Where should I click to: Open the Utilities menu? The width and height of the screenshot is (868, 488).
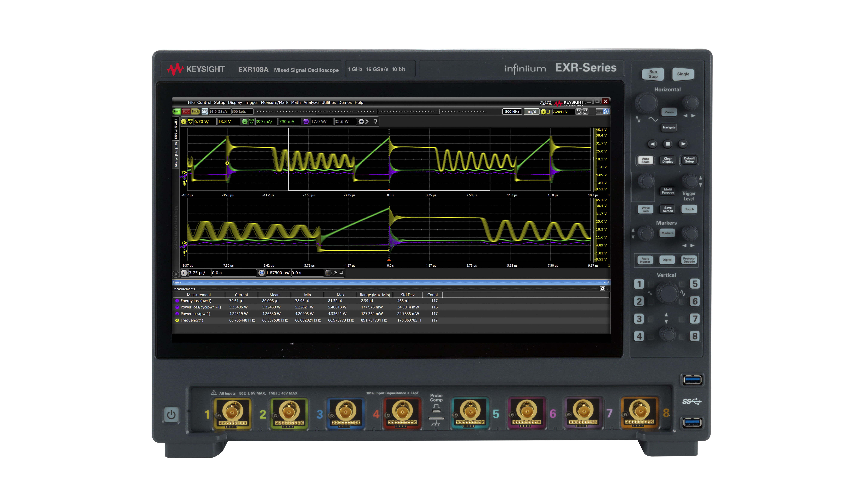click(x=328, y=102)
